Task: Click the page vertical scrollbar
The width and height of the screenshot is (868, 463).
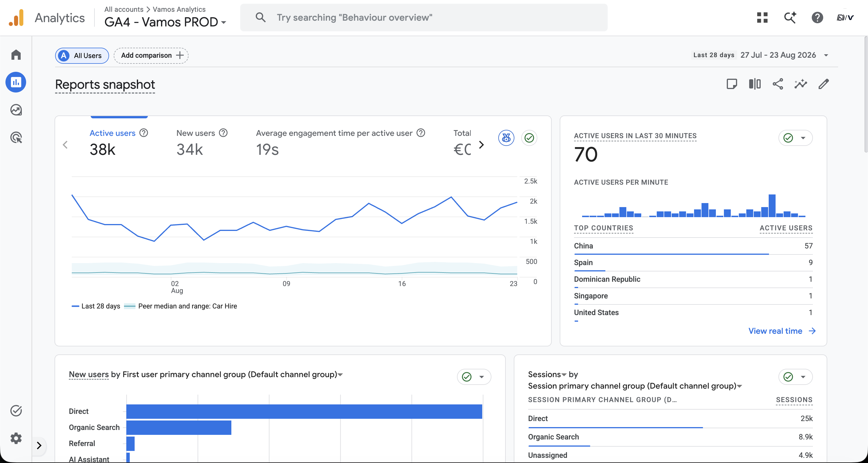Action: (865, 94)
